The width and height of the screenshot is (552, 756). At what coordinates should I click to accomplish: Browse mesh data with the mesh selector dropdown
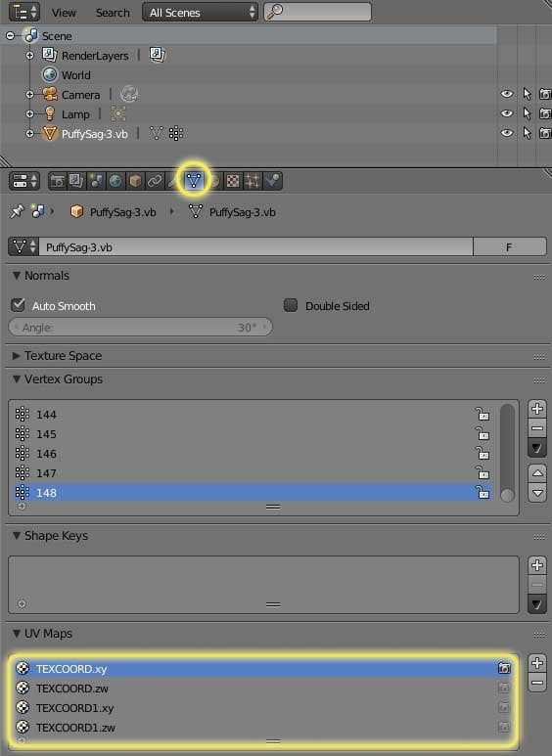pyautogui.click(x=23, y=246)
